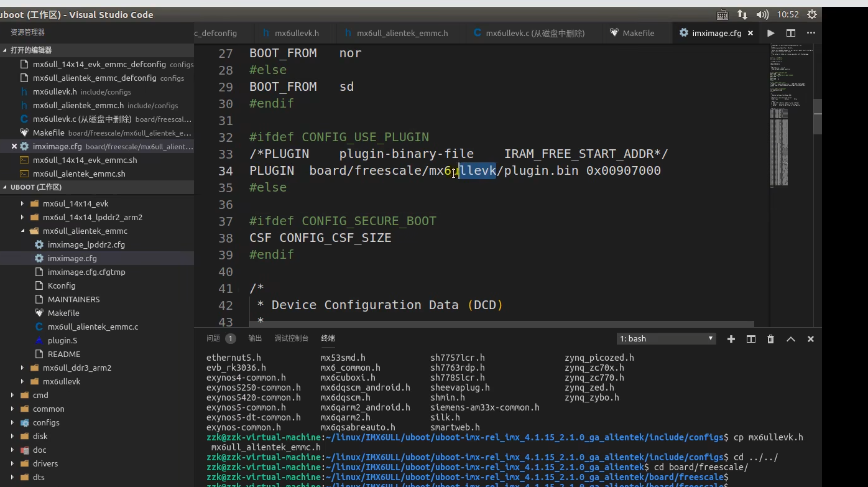Click the editor vertical scrollbar thumb
The width and height of the screenshot is (868, 487).
point(818,116)
